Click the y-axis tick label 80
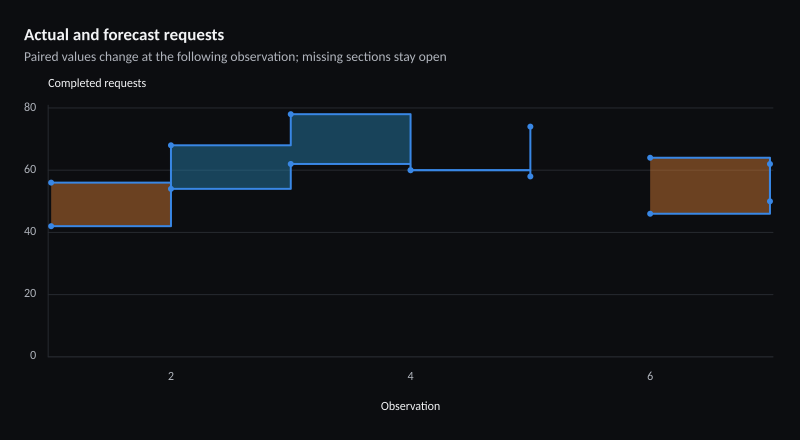 click(30, 108)
